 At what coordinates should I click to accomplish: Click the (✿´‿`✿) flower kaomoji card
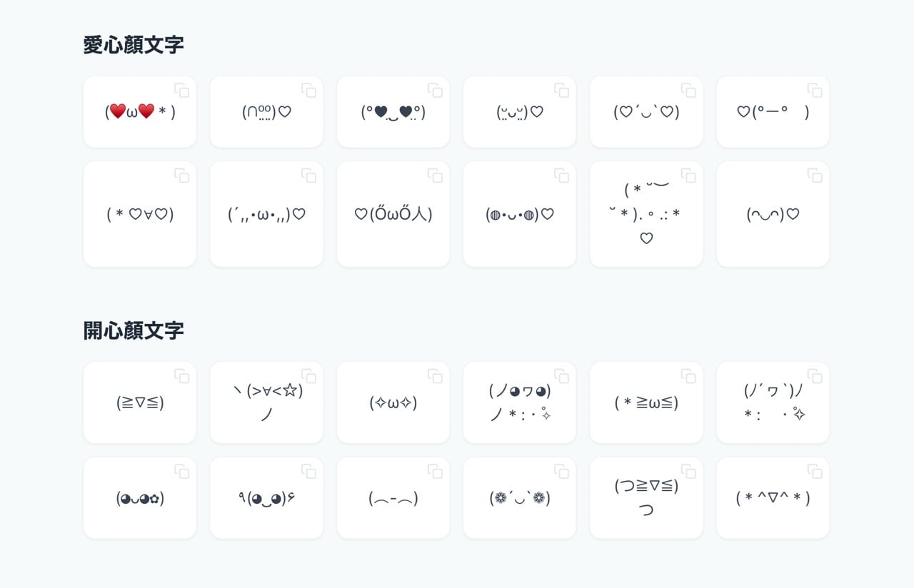[x=519, y=497]
